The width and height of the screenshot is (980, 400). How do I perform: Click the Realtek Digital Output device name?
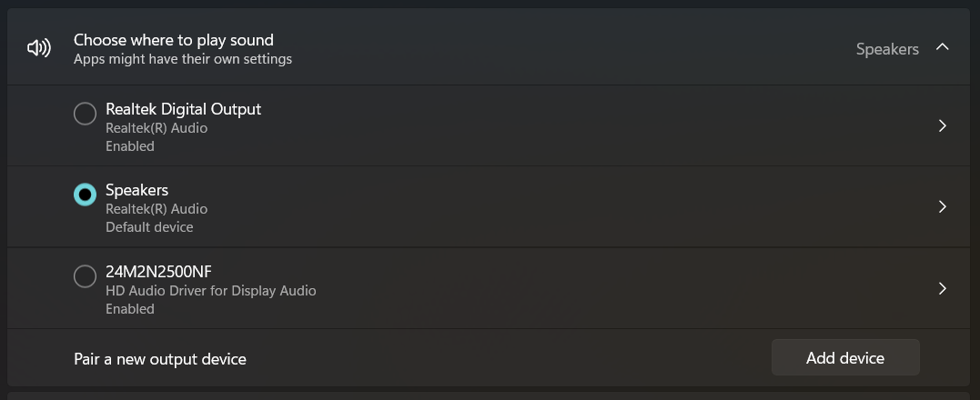point(183,109)
